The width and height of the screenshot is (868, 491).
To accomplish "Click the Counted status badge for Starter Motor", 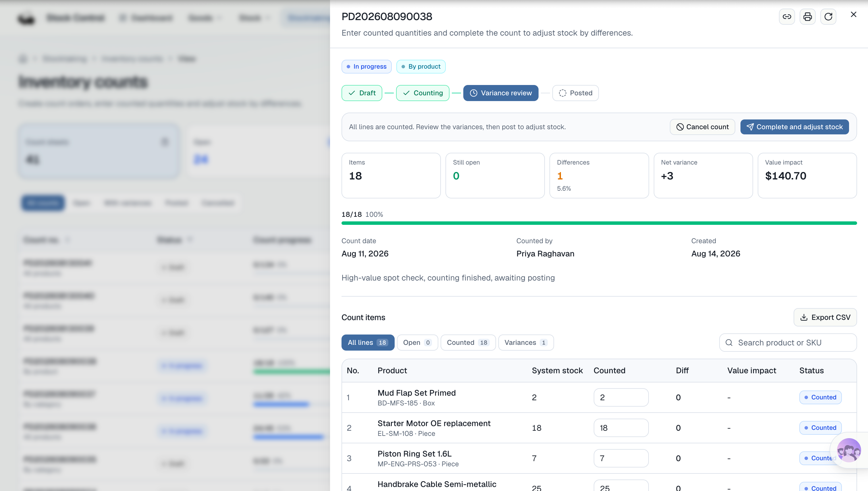I will (820, 428).
